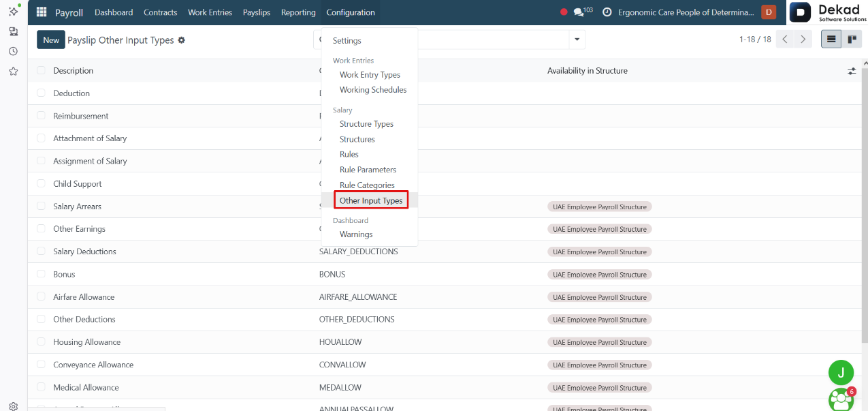
Task: Open the Payslips menu
Action: point(257,12)
